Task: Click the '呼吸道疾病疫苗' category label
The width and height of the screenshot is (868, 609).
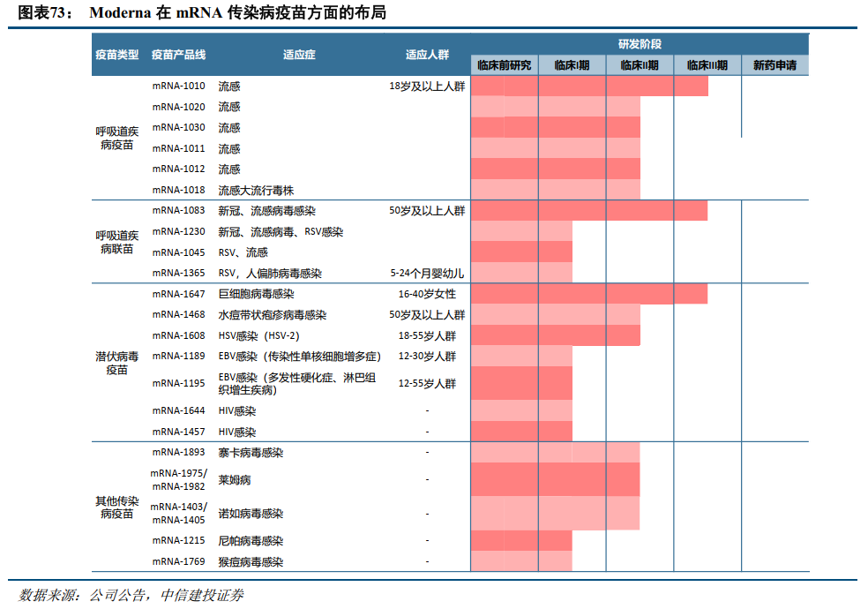Action: [x=116, y=138]
